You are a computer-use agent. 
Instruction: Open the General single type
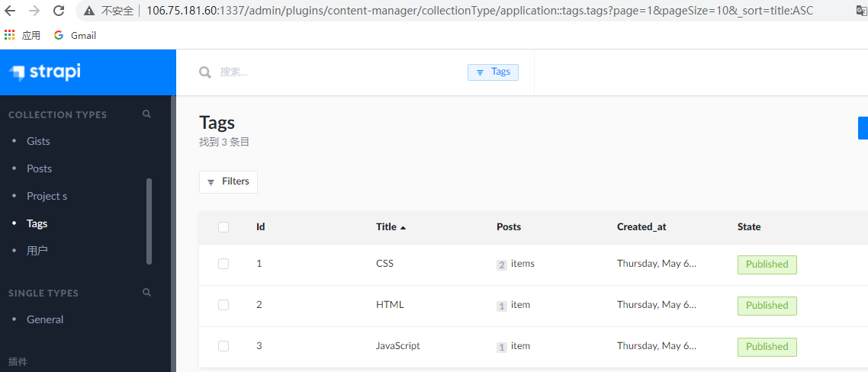pyautogui.click(x=45, y=319)
